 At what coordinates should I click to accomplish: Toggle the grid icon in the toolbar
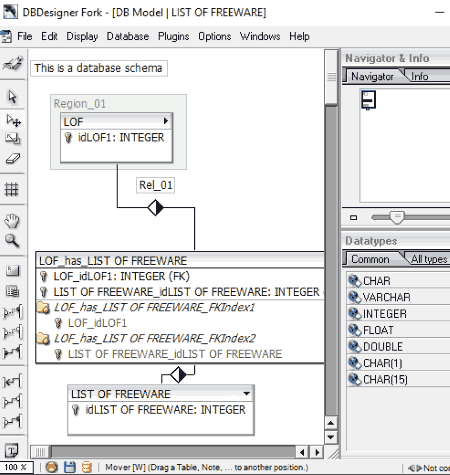12,189
